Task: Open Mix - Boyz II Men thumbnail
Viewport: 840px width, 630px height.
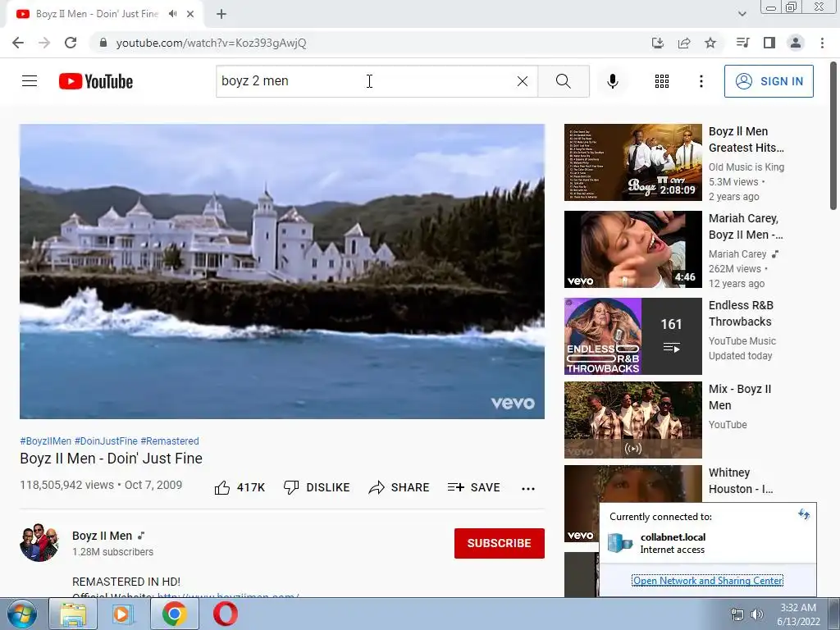Action: tap(632, 419)
